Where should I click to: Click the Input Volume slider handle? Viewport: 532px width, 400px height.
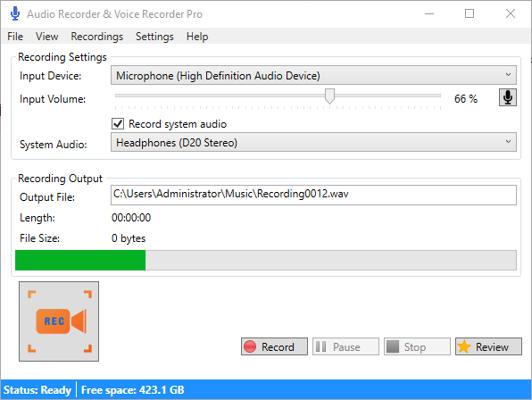click(329, 96)
